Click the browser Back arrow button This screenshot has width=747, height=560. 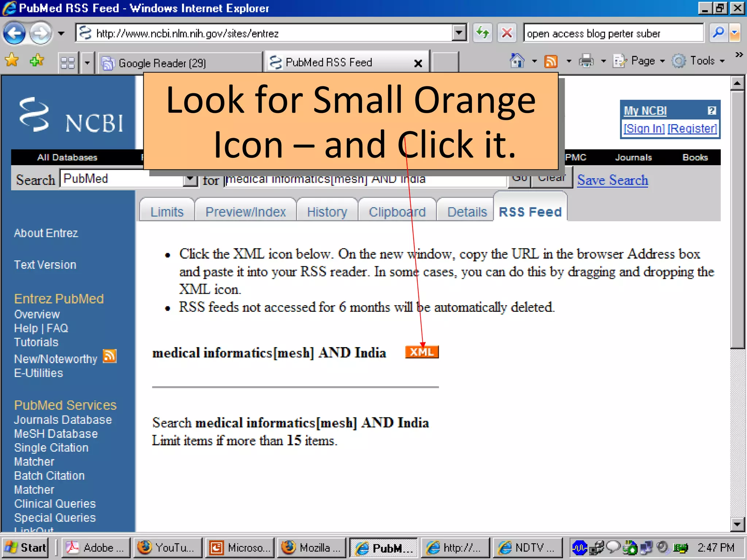click(x=15, y=34)
